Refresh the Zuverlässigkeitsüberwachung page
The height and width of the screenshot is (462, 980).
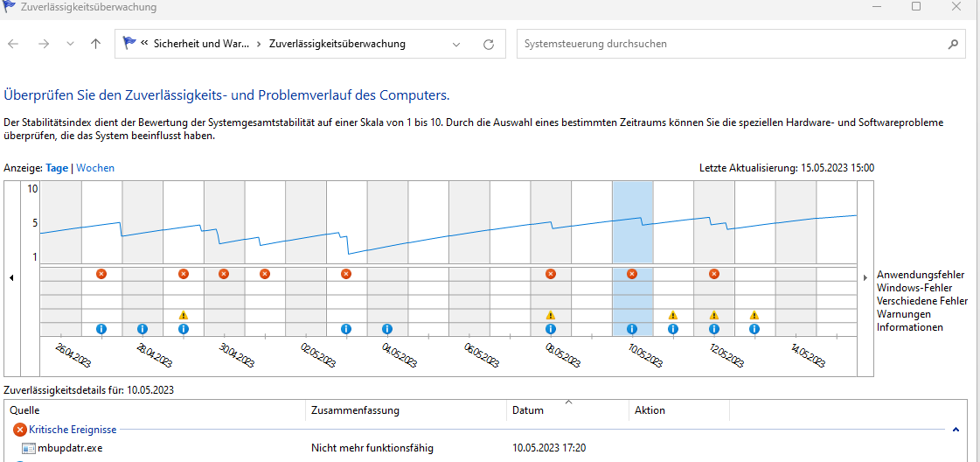pyautogui.click(x=489, y=44)
